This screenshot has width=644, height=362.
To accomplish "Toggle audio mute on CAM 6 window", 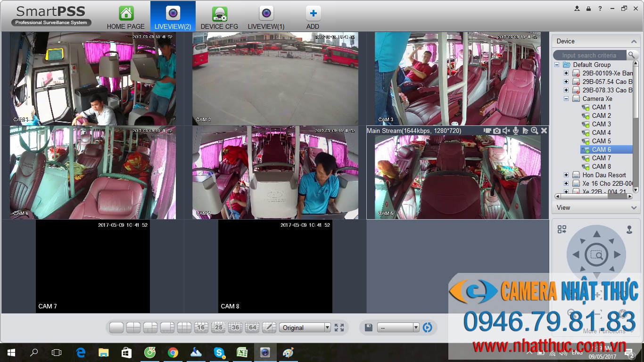I will pos(506,131).
